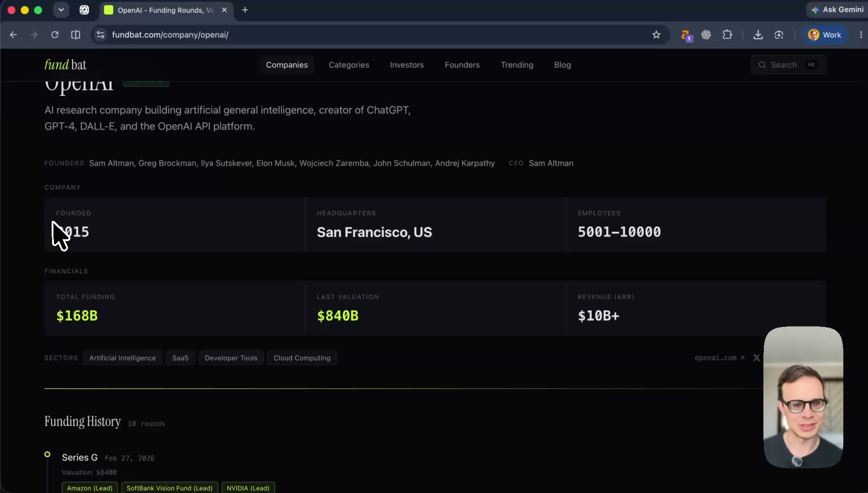The height and width of the screenshot is (493, 868).
Task: Open the extension with badge 1
Action: tap(686, 35)
